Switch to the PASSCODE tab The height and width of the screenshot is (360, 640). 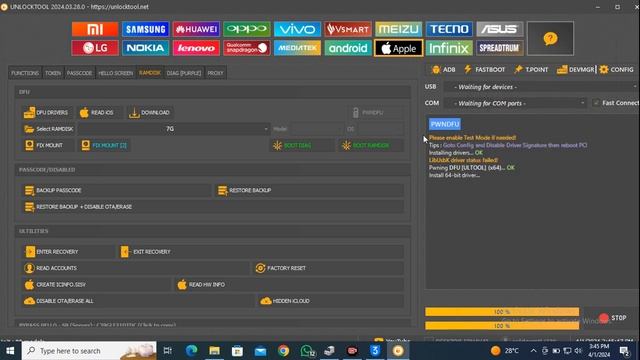79,73
